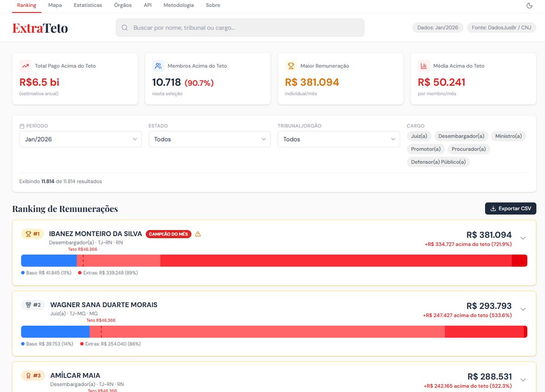Image resolution: width=545 pixels, height=392 pixels.
Task: Click name AMÍLCAR MAIA
Action: pyautogui.click(x=75, y=376)
